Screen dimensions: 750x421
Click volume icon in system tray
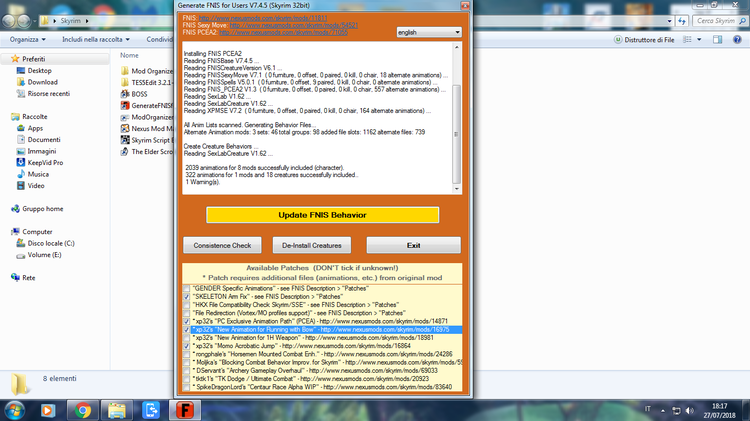689,410
